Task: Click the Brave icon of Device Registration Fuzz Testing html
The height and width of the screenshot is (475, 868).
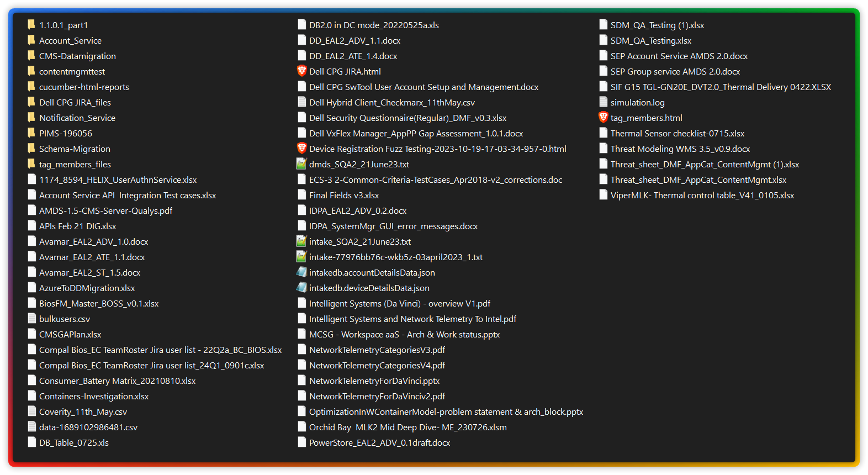Action: (x=301, y=148)
